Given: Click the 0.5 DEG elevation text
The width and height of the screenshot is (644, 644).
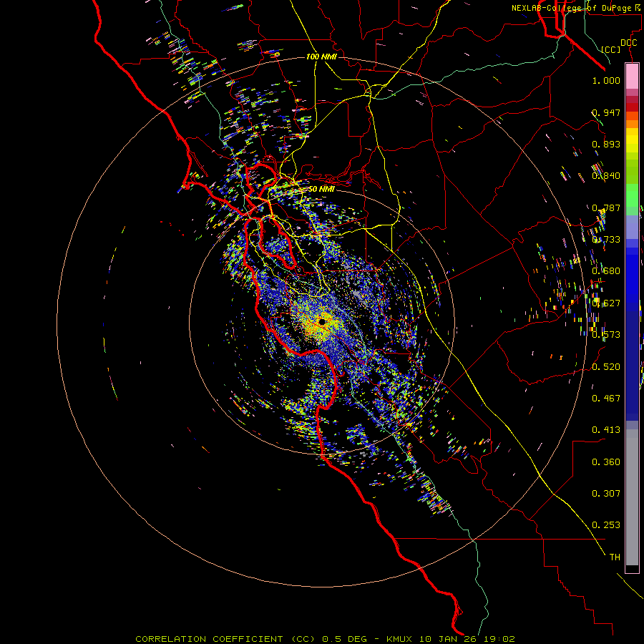Looking at the screenshot, I should click(346, 639).
